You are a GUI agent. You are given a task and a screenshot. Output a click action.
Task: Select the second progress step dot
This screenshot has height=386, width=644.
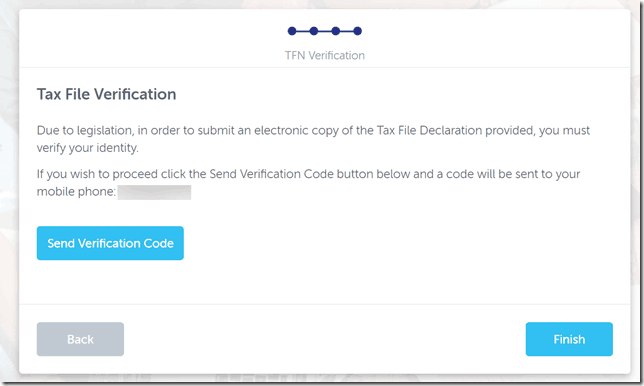pos(314,31)
